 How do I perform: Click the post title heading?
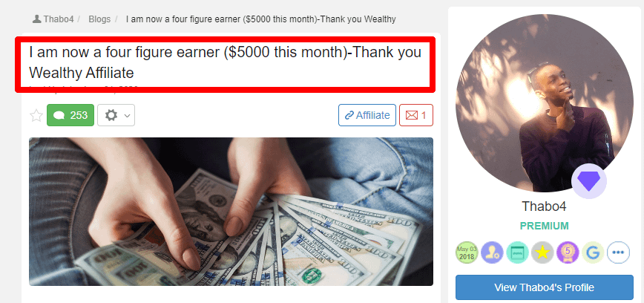[x=225, y=63]
